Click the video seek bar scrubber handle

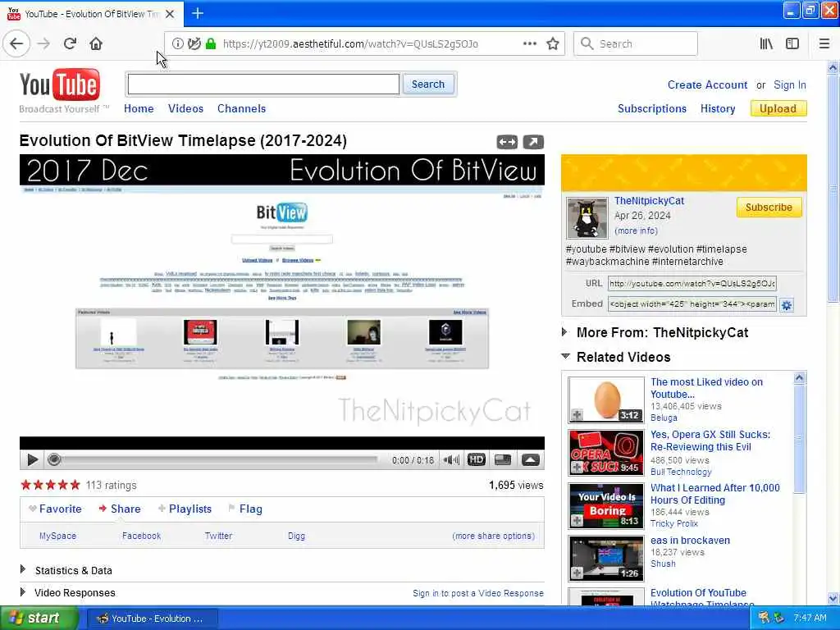(x=53, y=459)
